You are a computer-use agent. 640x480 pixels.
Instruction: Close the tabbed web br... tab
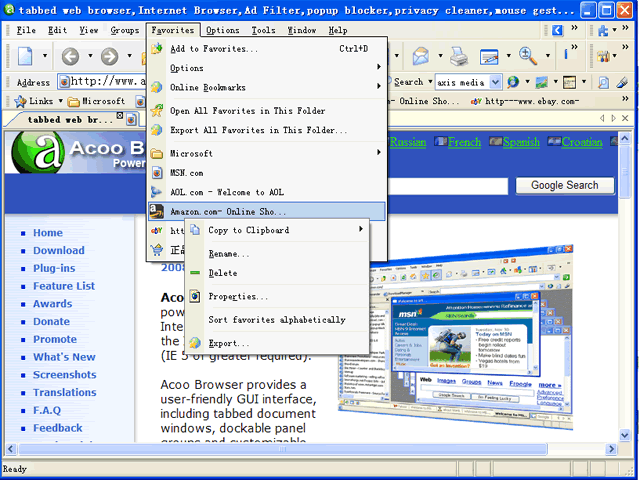pos(120,116)
